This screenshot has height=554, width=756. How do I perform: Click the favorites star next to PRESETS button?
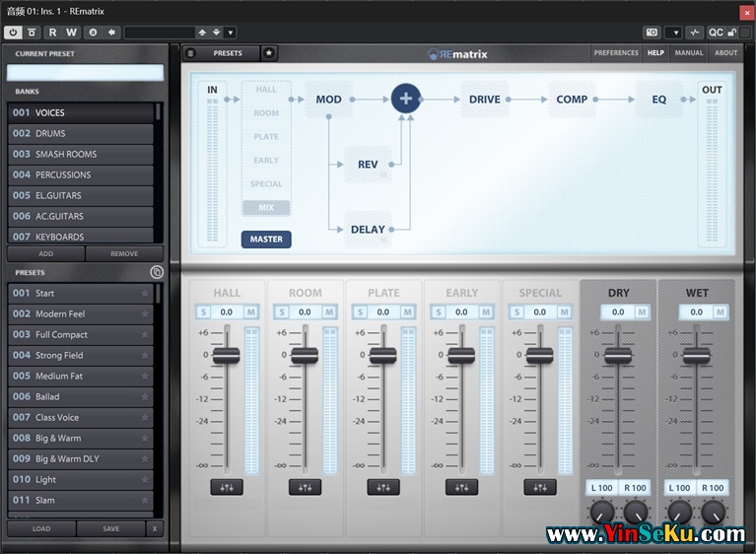pyautogui.click(x=269, y=53)
